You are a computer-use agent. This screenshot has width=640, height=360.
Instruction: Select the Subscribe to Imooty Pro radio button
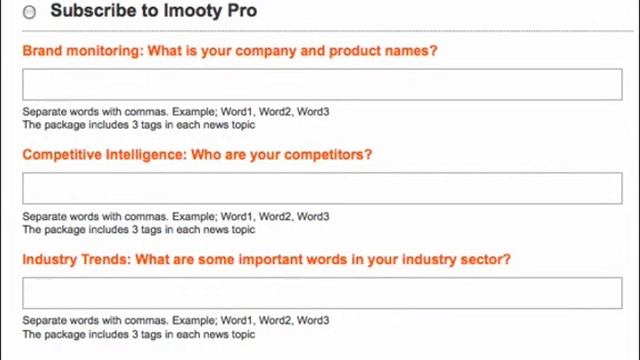point(29,12)
